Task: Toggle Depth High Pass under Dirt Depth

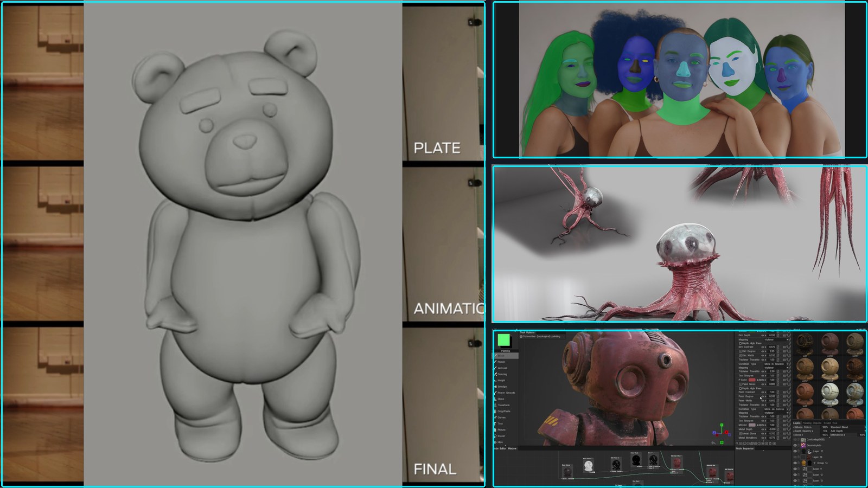Action: [741, 343]
